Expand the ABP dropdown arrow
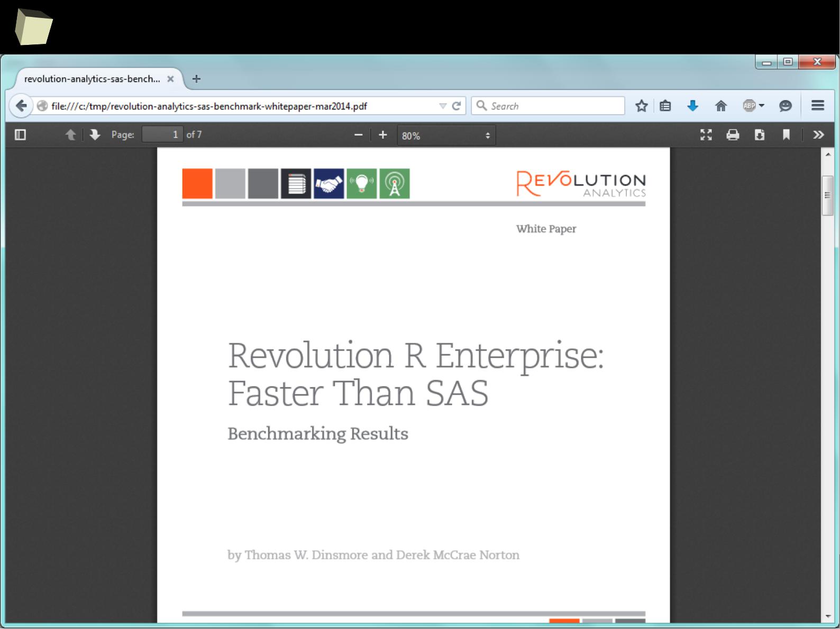The image size is (840, 629). tap(762, 106)
